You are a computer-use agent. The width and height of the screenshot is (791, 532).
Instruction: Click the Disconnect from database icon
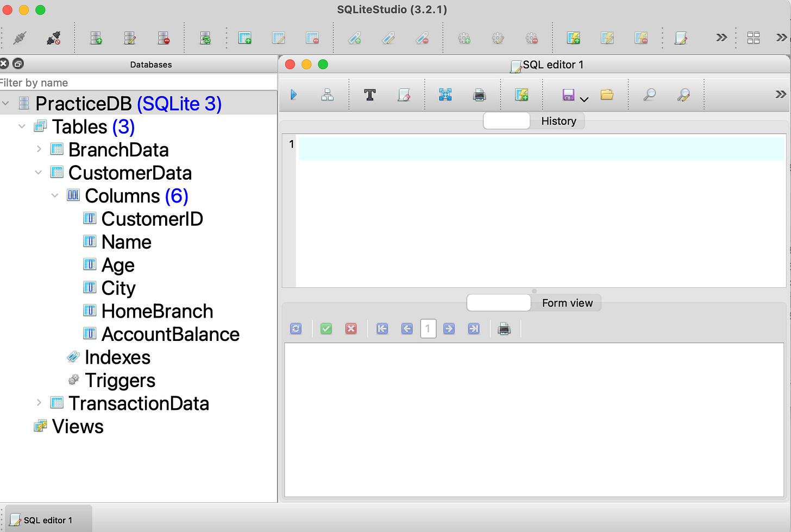click(x=54, y=38)
